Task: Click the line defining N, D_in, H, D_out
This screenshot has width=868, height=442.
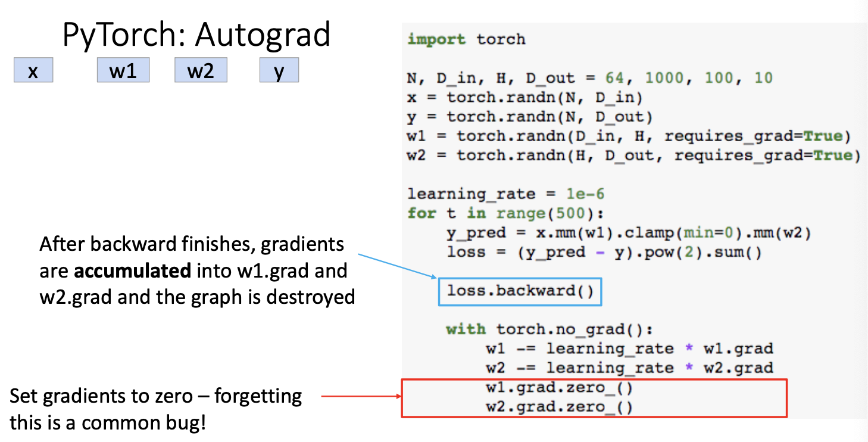Action: (x=590, y=78)
